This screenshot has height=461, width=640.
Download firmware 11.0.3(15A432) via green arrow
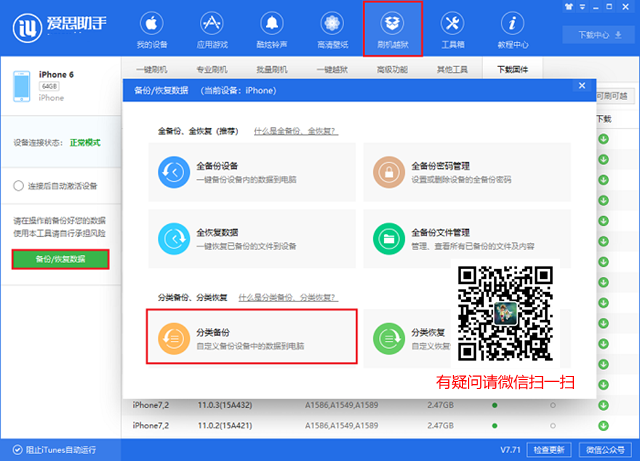pos(603,405)
